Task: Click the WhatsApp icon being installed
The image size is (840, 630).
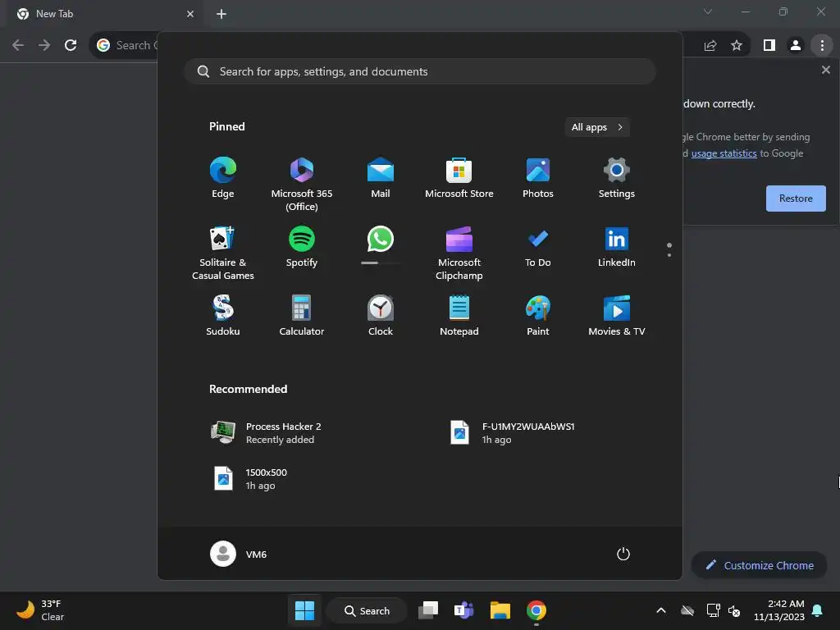Action: click(x=381, y=239)
